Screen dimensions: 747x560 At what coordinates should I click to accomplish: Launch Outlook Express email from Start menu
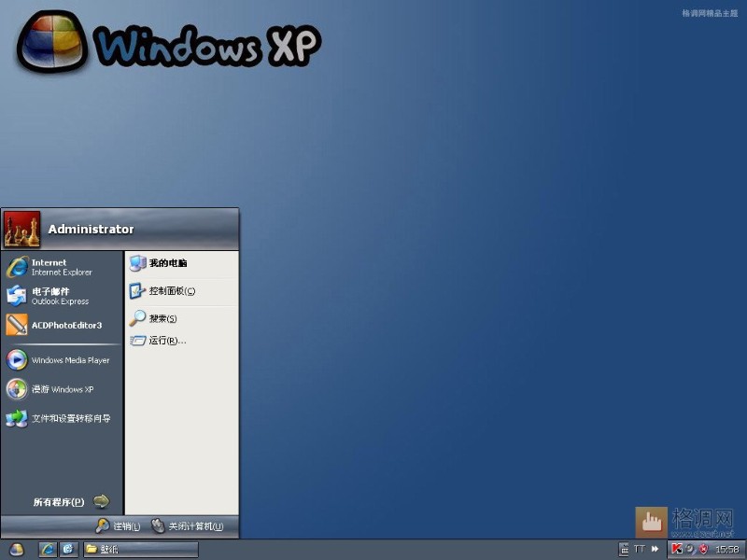(62, 296)
